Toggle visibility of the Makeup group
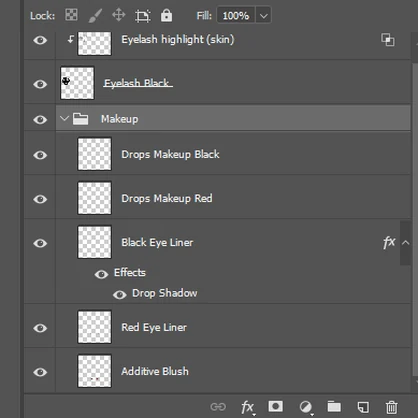Image resolution: width=418 pixels, height=418 pixels. click(40, 119)
